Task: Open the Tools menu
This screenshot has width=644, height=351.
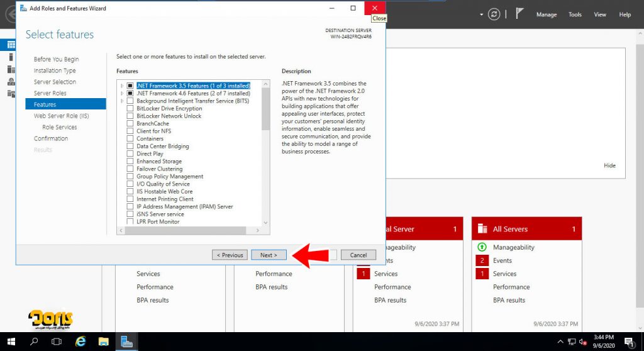Action: 575,14
